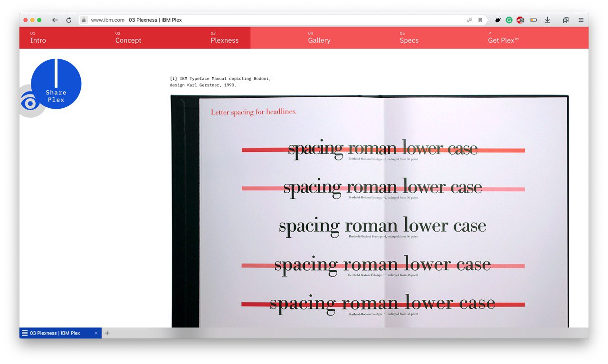Click the address bar showing www.ibm.com
This screenshot has width=608, height=364.
(283, 20)
